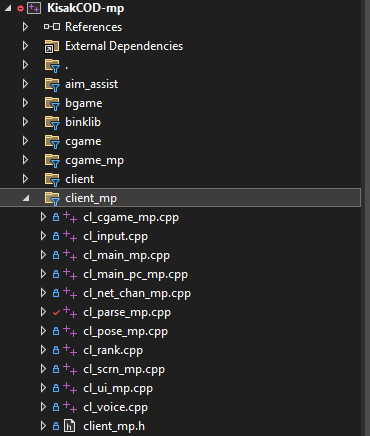Click the lock icon beside cl_scrn_mp.cpp
This screenshot has height=436, width=370.
tap(56, 369)
